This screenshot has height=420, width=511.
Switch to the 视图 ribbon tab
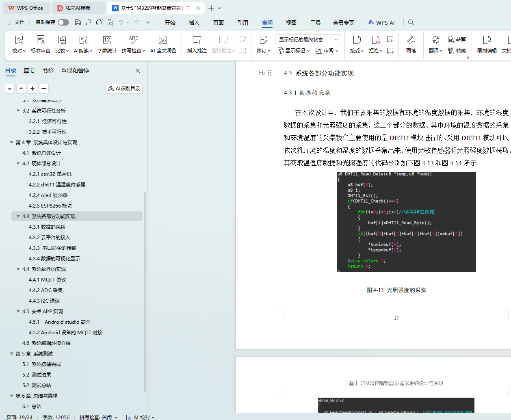point(291,23)
